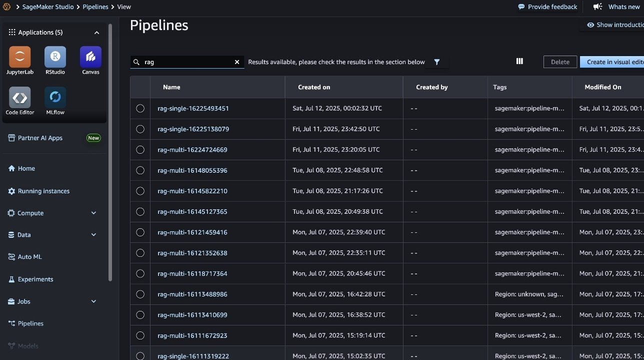Click the disabled Delete button
The image size is (644, 360).
pyautogui.click(x=560, y=62)
